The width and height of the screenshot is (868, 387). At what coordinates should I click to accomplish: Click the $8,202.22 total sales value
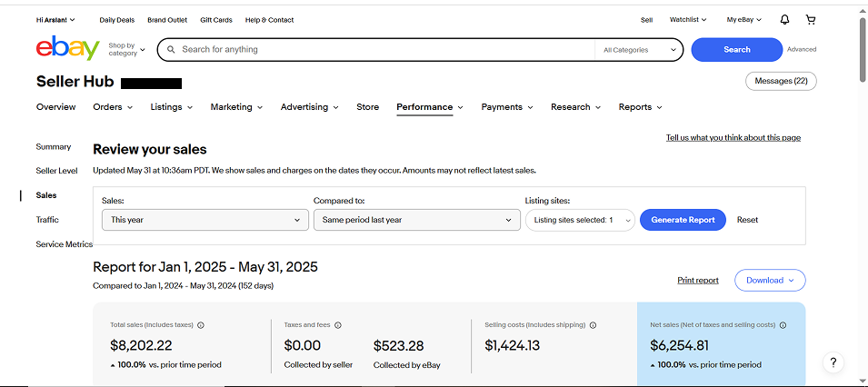141,346
